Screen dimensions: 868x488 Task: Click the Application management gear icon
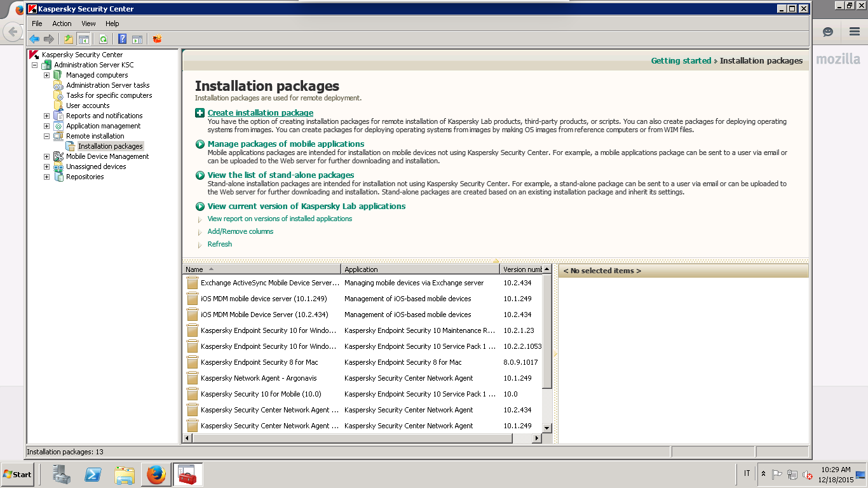click(x=58, y=126)
